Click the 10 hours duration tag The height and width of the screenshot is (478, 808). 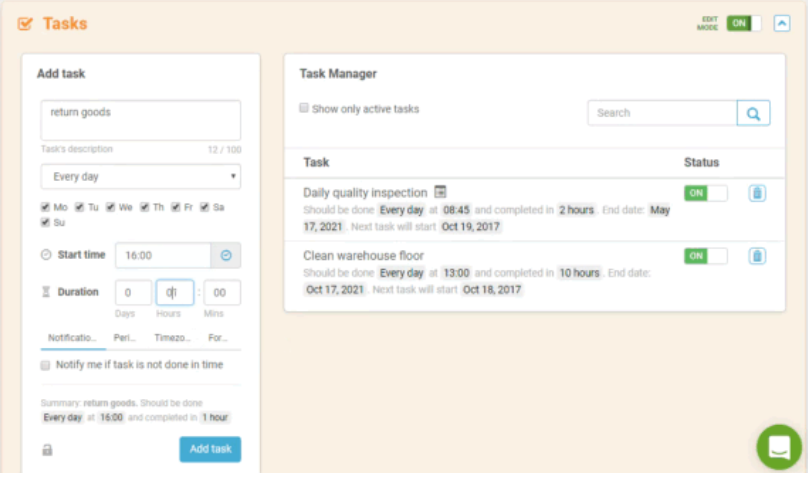[x=580, y=273]
